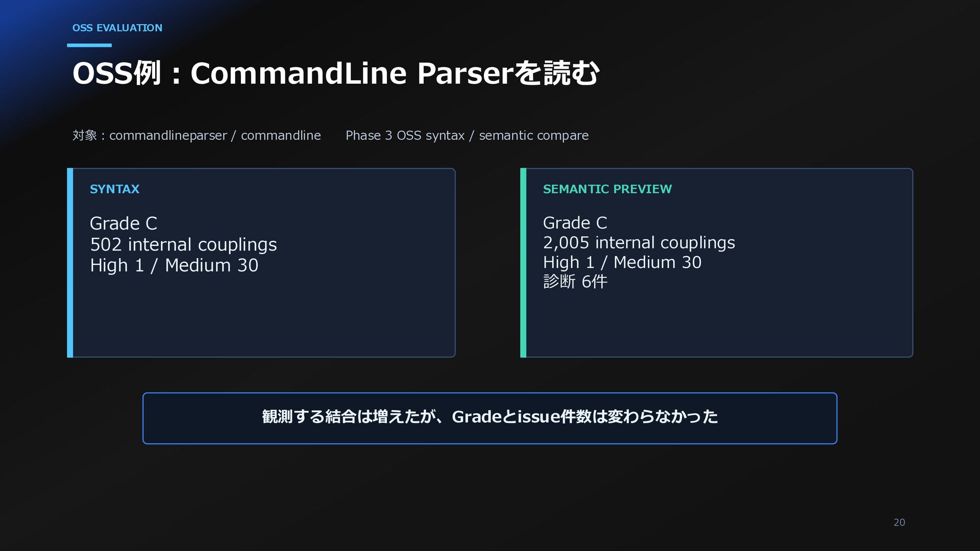Click the green accent bar of semantic card
The height and width of the screenshot is (551, 980).
pyautogui.click(x=523, y=263)
